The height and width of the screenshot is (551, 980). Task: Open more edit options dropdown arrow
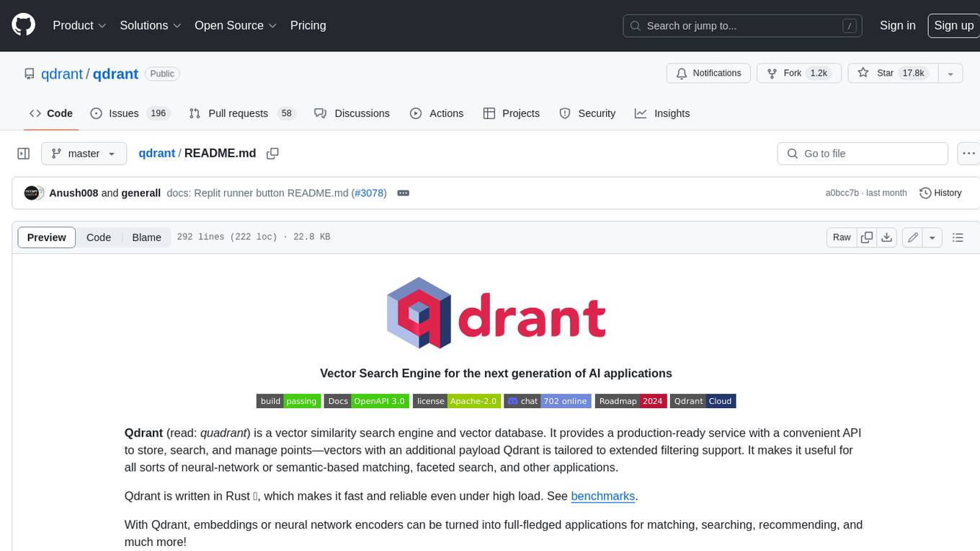(x=932, y=237)
